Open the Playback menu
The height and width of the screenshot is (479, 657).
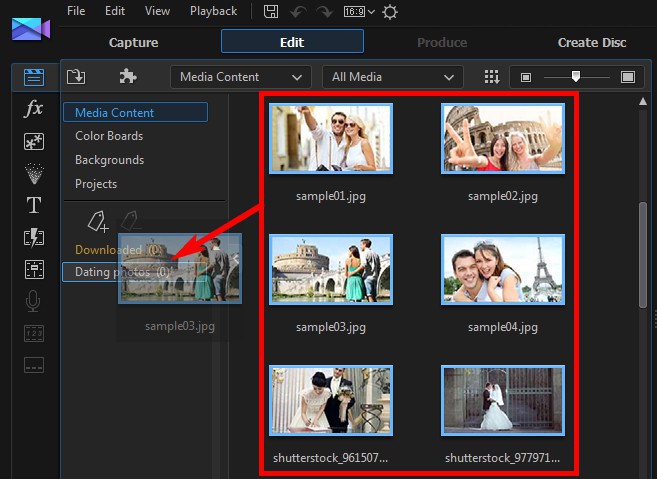(x=213, y=11)
